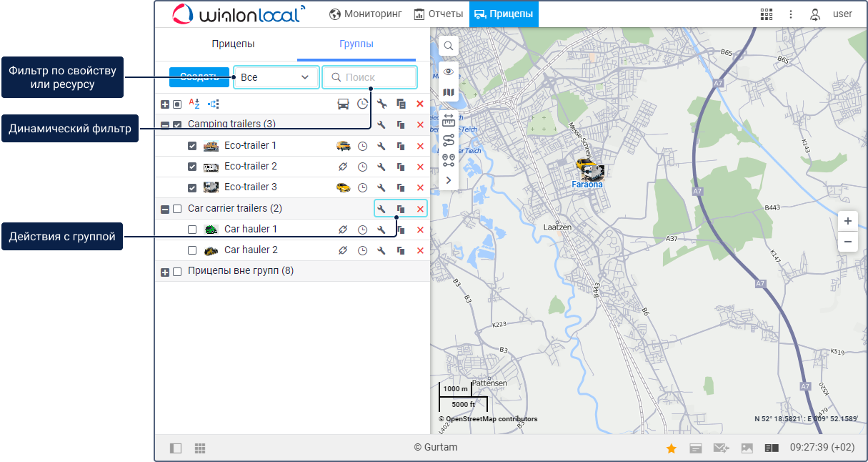Click the header wrench properties icon
Viewport: 868px width, 462px height.
pos(381,104)
